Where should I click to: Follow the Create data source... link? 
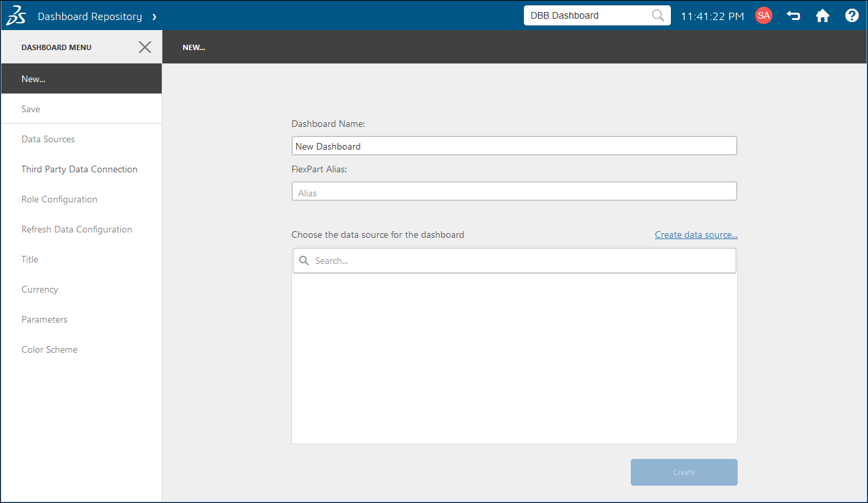696,234
